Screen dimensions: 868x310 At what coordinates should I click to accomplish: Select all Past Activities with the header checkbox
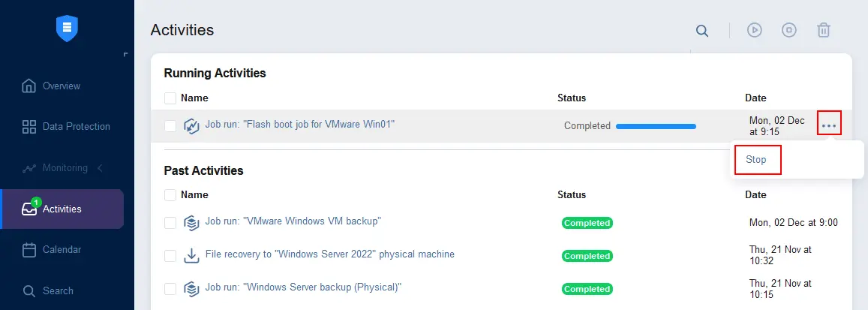coord(170,195)
